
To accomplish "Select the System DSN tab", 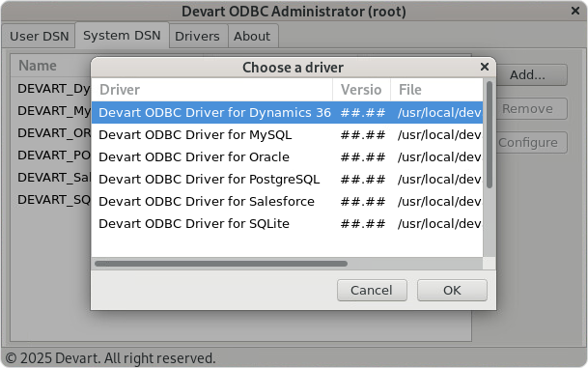I will click(x=122, y=36).
